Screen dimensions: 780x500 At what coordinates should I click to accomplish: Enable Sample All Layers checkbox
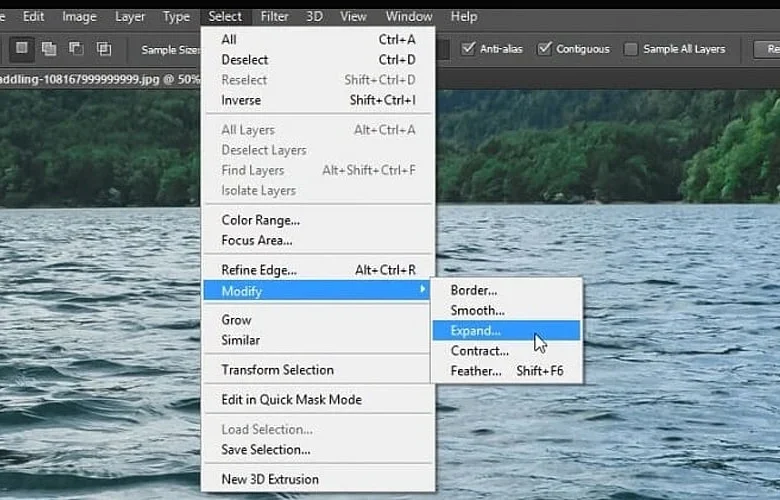click(631, 49)
